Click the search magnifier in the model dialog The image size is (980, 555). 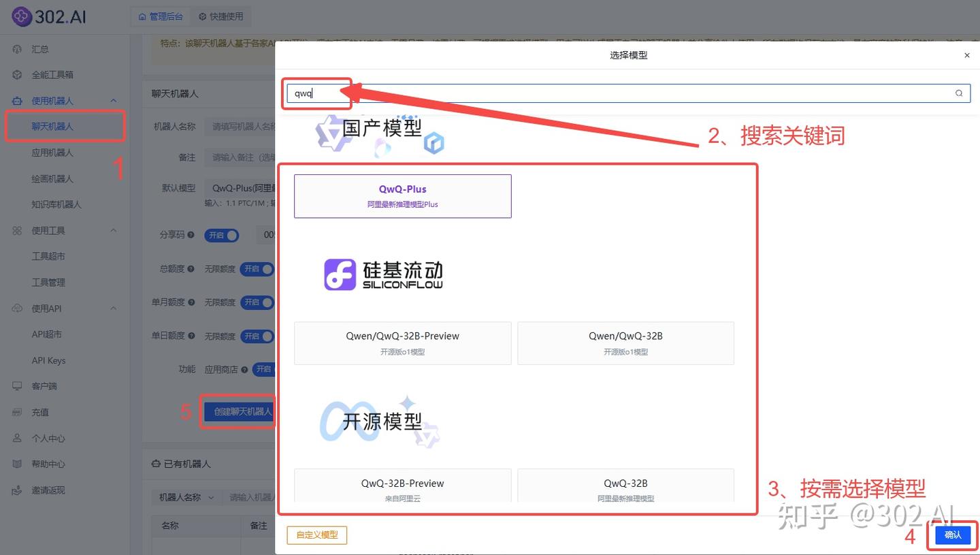pos(958,93)
